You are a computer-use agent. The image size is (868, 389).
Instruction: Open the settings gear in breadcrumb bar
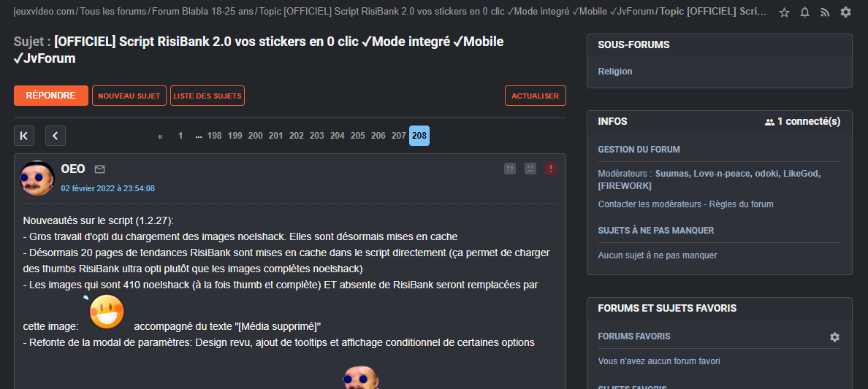[845, 12]
